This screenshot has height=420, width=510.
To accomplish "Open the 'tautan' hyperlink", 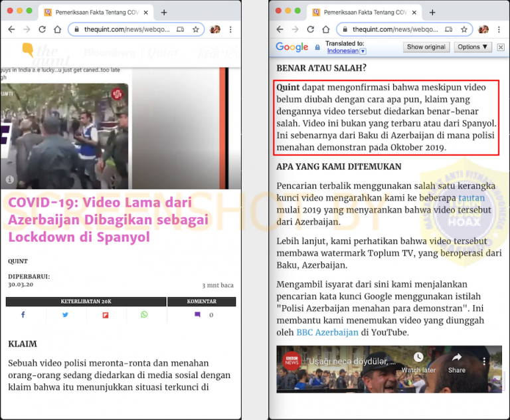I will [x=471, y=198].
